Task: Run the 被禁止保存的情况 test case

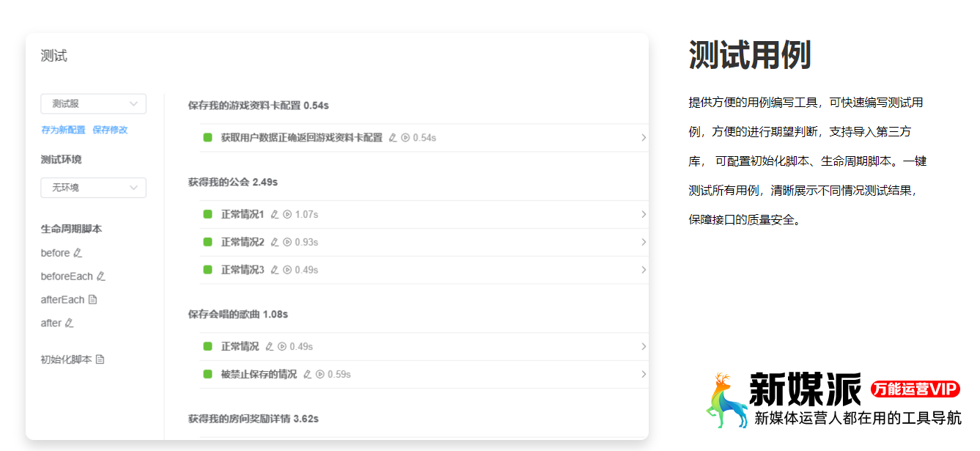Action: tap(320, 375)
